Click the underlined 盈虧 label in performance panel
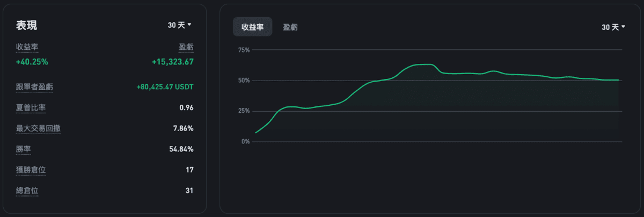Screen dimensions: 644x217 click(186, 47)
